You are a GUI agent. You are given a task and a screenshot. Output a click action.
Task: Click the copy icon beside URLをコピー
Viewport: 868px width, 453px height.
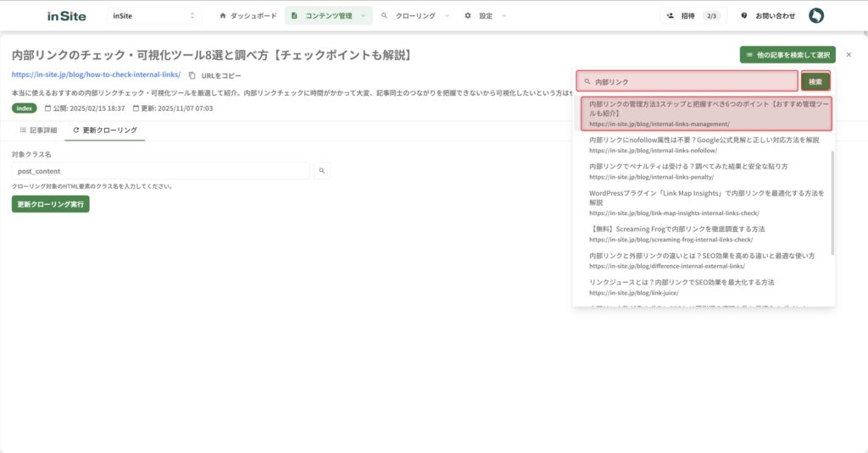192,75
